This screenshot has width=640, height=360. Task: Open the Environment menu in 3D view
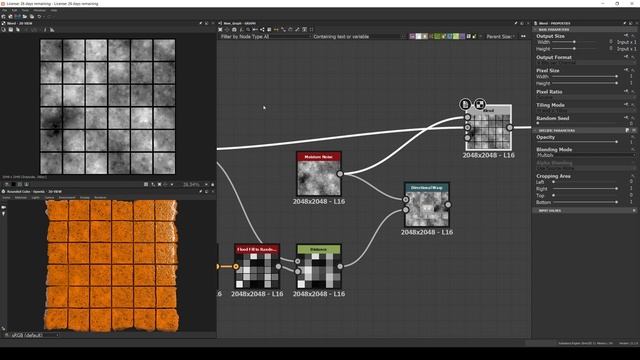[x=67, y=198]
